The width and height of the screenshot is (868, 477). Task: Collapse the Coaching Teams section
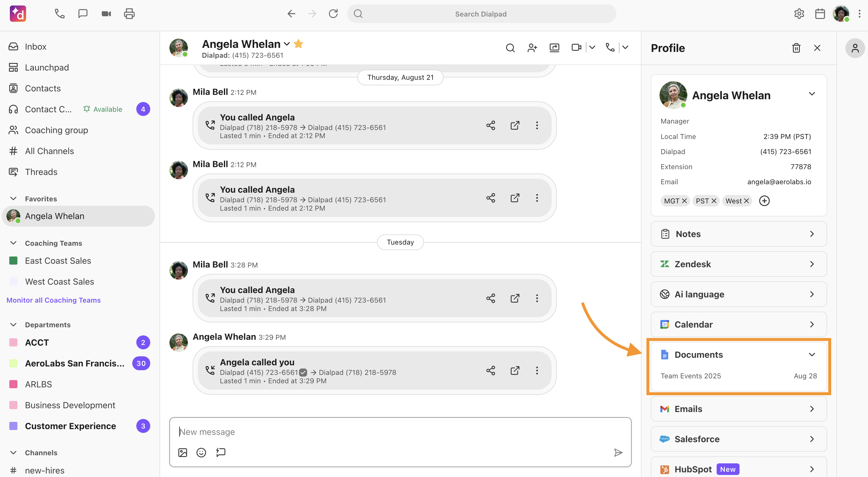point(13,243)
